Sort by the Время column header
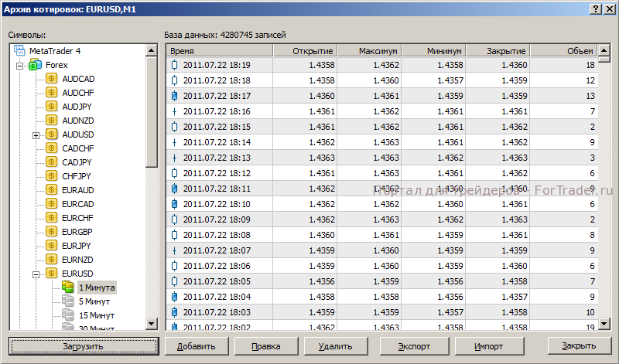619x364 pixels. 220,50
